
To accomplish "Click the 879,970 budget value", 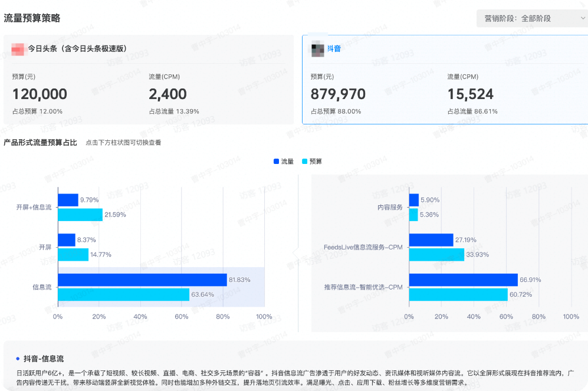I will (x=338, y=94).
